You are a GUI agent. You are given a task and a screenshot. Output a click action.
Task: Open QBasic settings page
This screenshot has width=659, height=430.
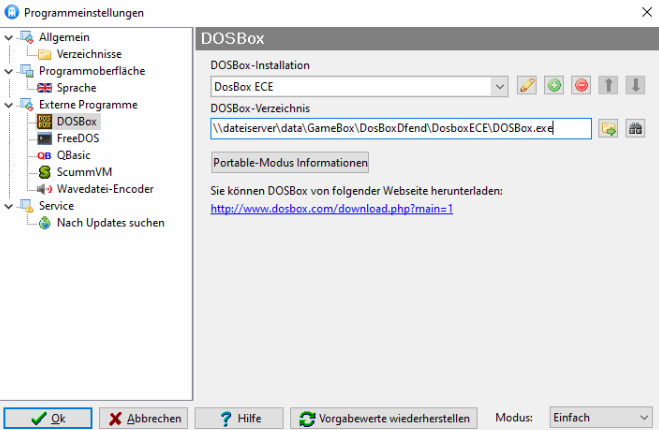pyautogui.click(x=73, y=155)
